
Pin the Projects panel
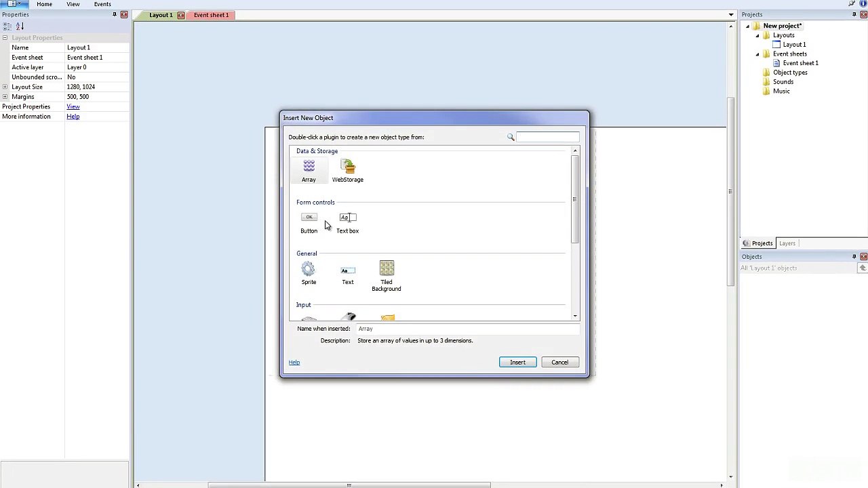click(854, 14)
